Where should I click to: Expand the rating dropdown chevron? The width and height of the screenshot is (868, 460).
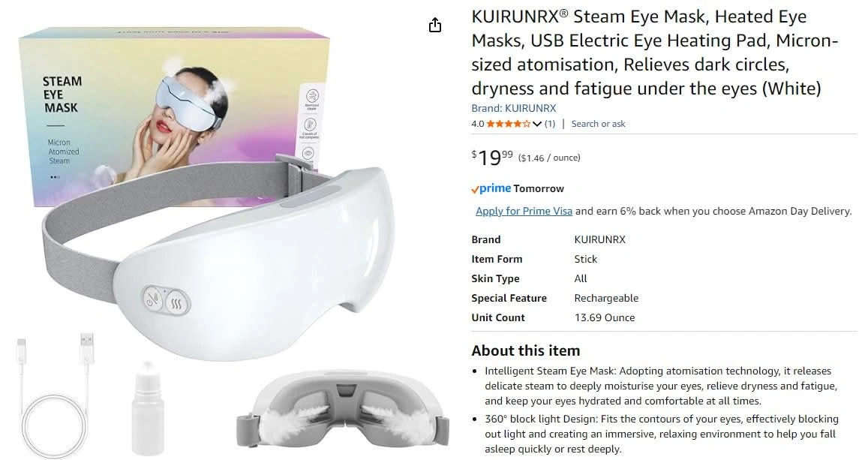pos(537,124)
